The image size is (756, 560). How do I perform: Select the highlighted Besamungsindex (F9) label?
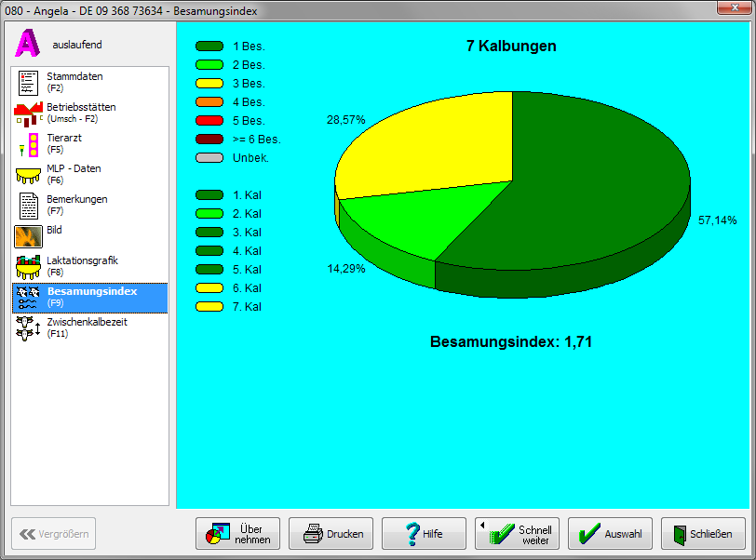pyautogui.click(x=92, y=291)
